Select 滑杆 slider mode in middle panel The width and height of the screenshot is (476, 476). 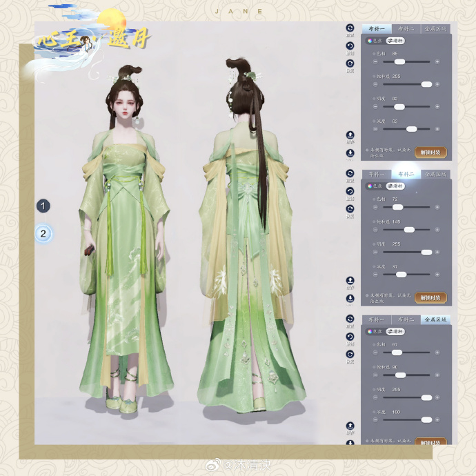pos(395,186)
